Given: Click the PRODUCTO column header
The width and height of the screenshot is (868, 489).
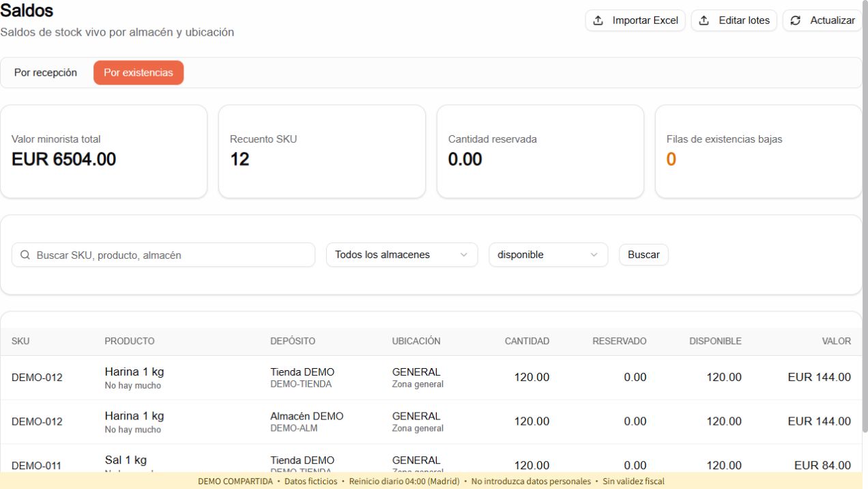Looking at the screenshot, I should pos(130,341).
